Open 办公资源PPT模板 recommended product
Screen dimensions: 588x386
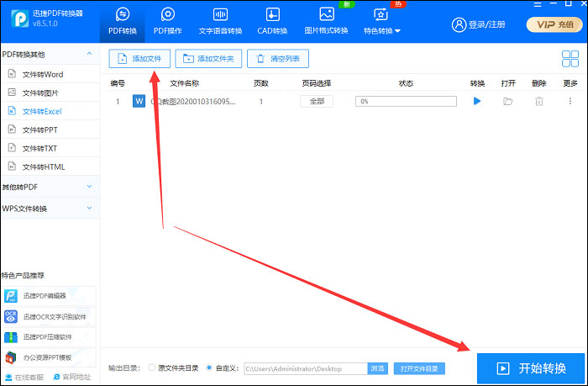tap(49, 357)
